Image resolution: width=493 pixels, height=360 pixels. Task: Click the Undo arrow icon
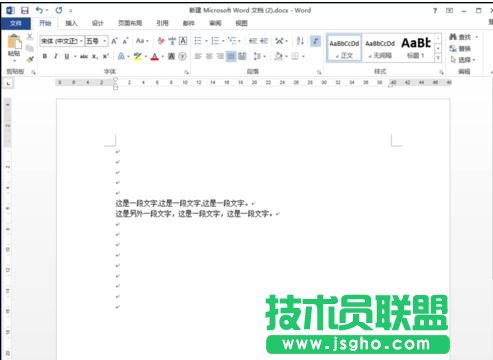pyautogui.click(x=40, y=10)
